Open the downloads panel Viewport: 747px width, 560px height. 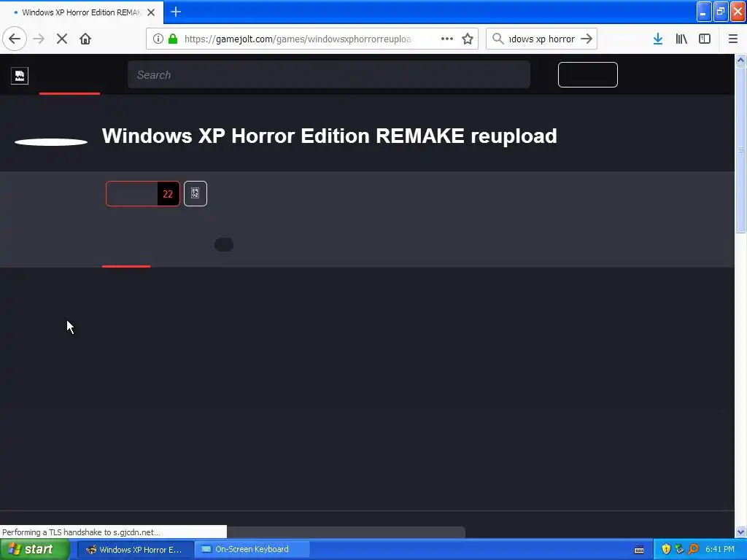pyautogui.click(x=658, y=39)
